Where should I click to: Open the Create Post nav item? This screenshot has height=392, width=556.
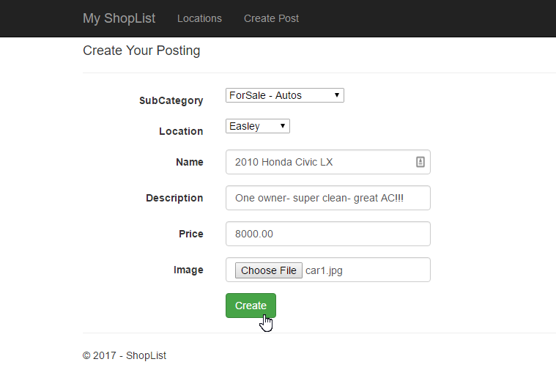tap(271, 18)
